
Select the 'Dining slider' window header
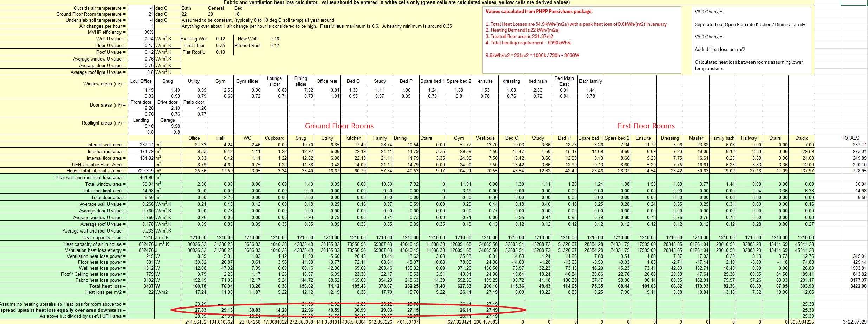(301, 81)
